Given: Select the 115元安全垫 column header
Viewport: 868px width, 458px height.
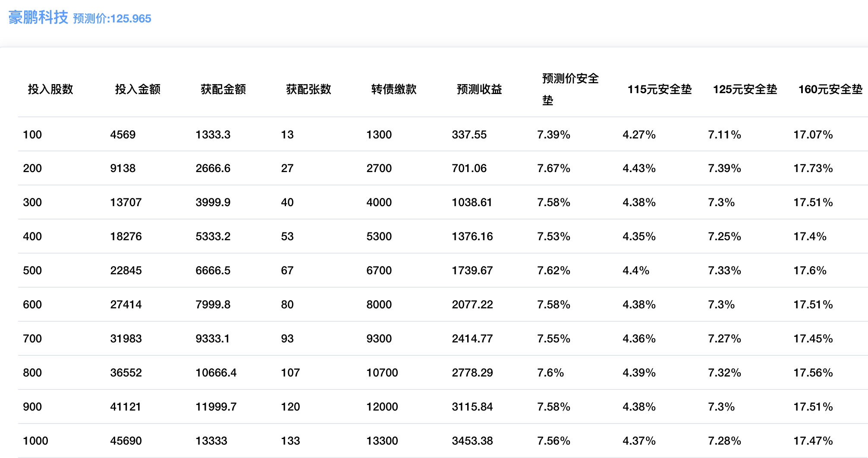Looking at the screenshot, I should (659, 89).
